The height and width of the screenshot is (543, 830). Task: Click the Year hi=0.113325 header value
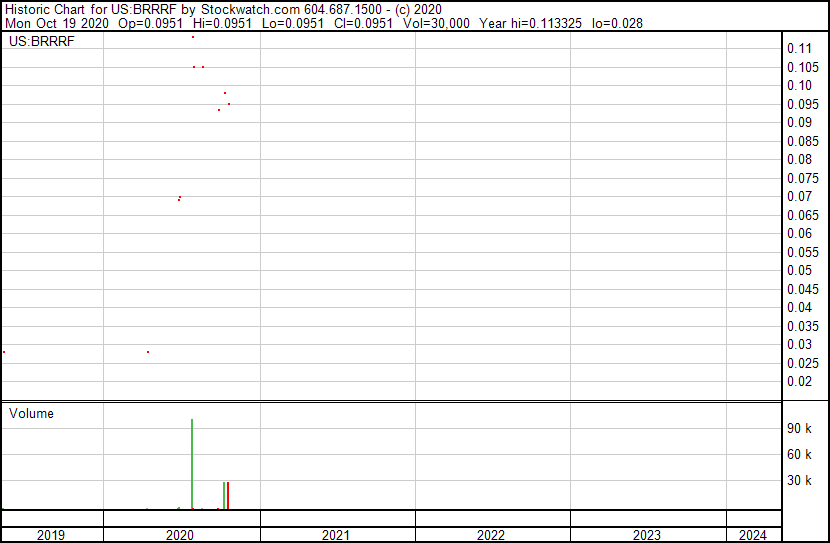530,23
